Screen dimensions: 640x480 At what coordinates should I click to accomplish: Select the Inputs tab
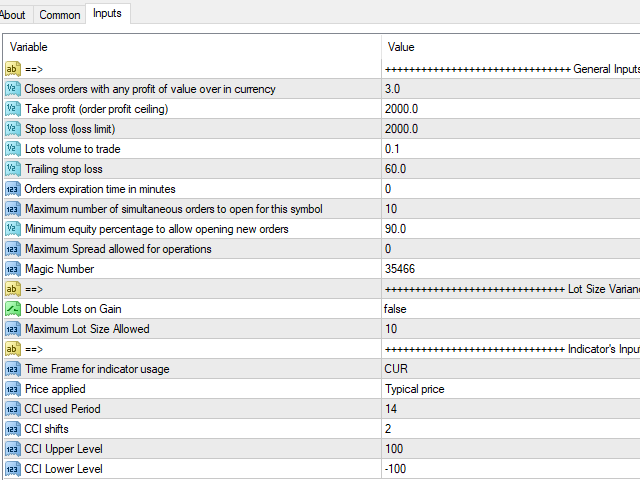(107, 13)
